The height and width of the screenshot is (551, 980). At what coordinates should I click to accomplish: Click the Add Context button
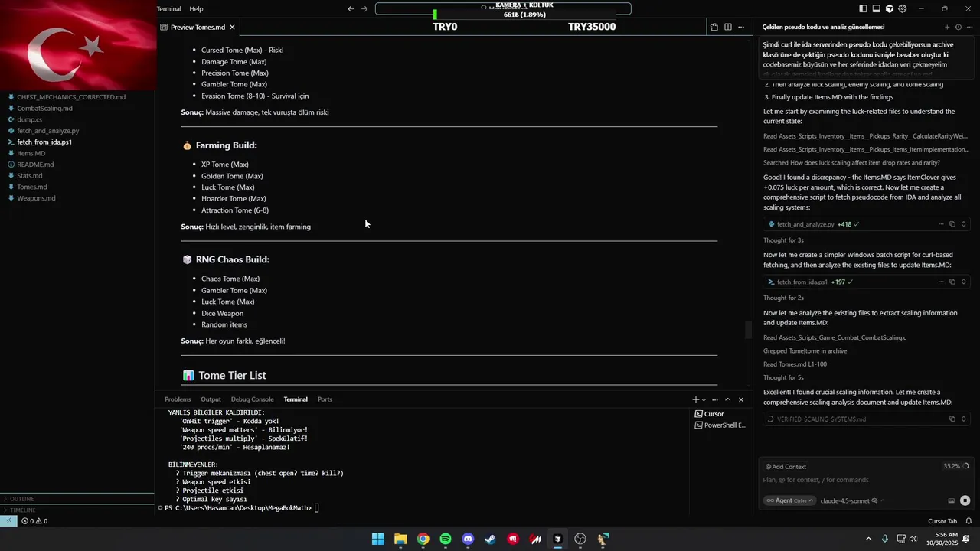point(786,466)
